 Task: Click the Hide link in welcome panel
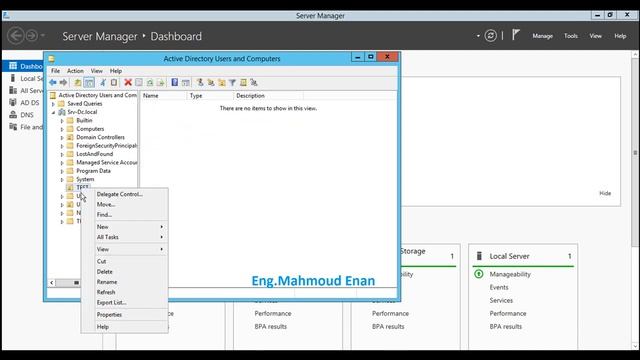click(605, 193)
